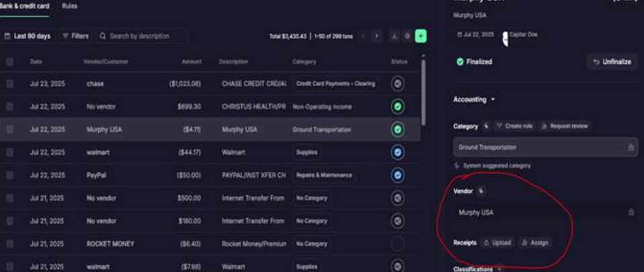644x272 pixels.
Task: Click the PAYPAL/INST XFER description cell
Action: [x=254, y=175]
